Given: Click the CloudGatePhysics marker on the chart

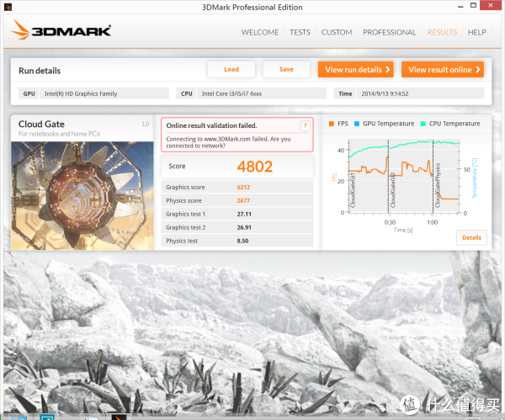Looking at the screenshot, I should 438,186.
